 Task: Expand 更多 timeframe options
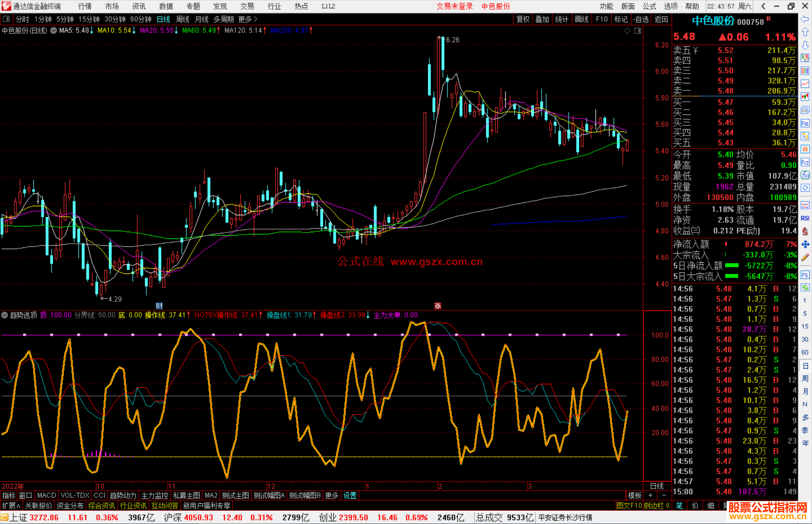coord(248,19)
